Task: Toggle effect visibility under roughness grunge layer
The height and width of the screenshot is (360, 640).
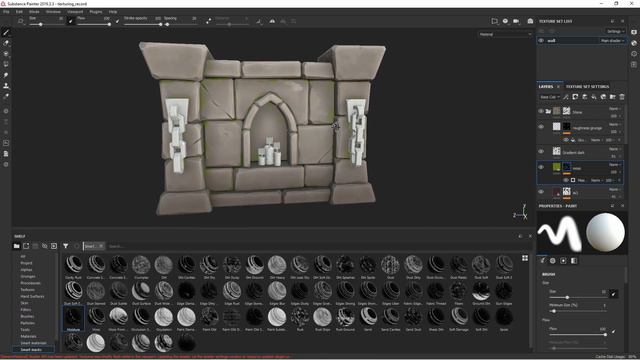Action: click(566, 140)
